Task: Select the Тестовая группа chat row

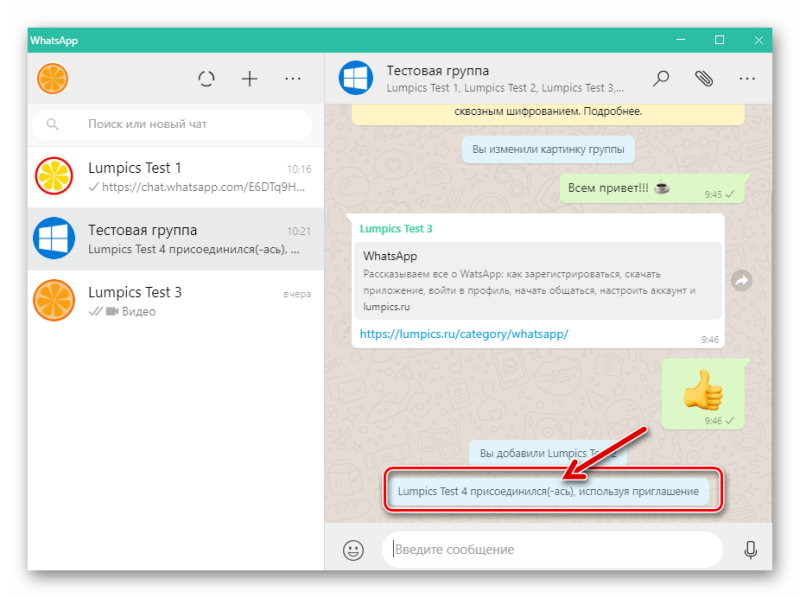Action: coord(176,238)
